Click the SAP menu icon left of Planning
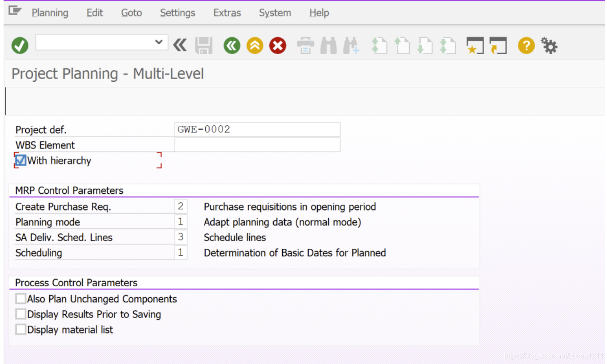Viewport: 607px width, 364px height. tap(15, 11)
